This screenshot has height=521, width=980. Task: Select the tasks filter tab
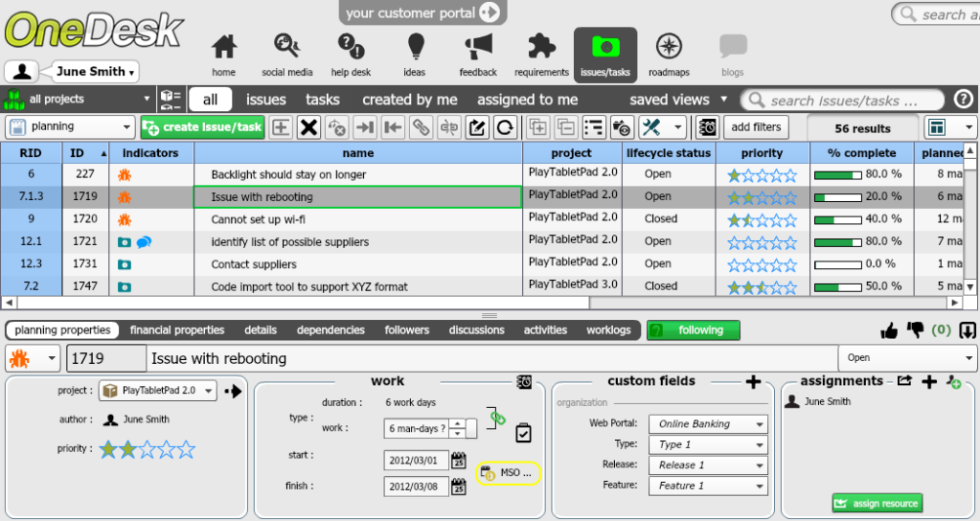point(323,100)
